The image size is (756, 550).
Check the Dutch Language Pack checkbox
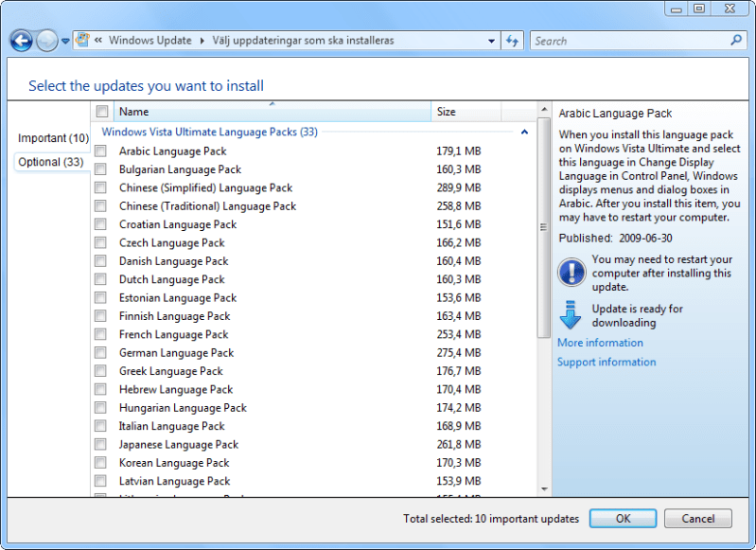pos(100,279)
